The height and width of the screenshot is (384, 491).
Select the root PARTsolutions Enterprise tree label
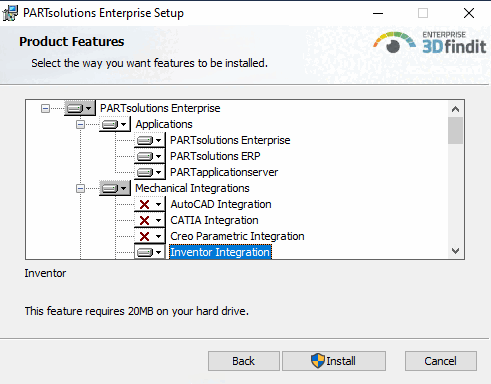160,108
